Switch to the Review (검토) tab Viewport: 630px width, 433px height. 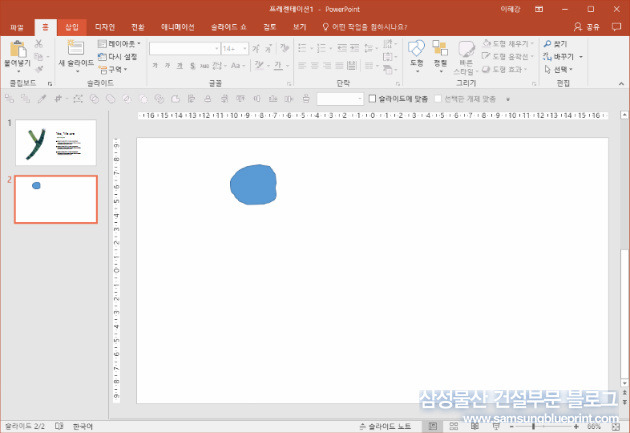click(x=270, y=27)
